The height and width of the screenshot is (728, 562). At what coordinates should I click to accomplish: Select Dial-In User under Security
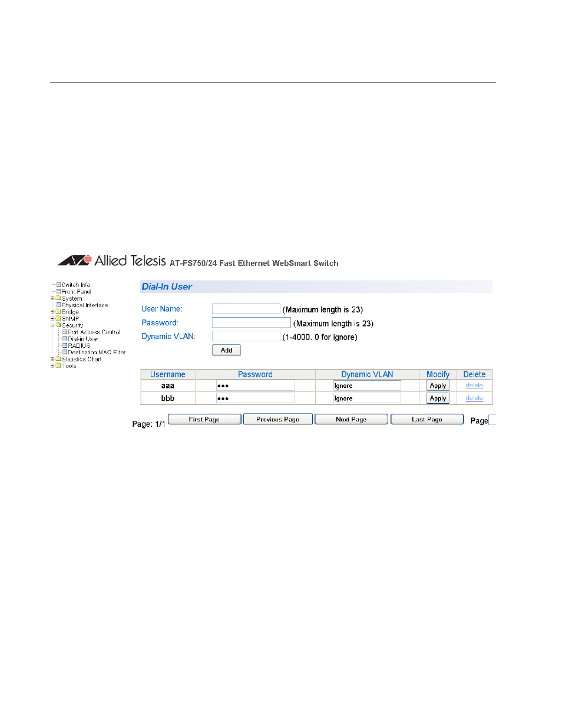pos(83,339)
